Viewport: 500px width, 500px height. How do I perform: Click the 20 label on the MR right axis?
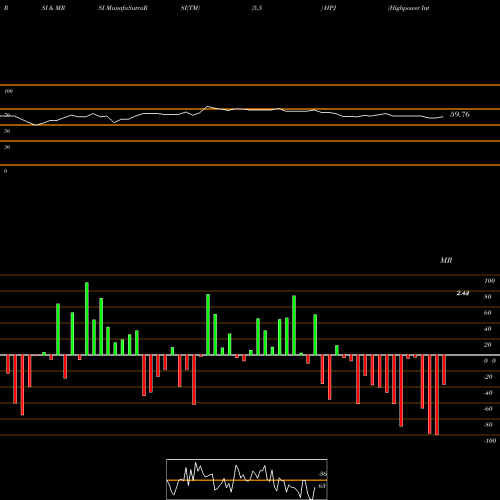(x=488, y=345)
